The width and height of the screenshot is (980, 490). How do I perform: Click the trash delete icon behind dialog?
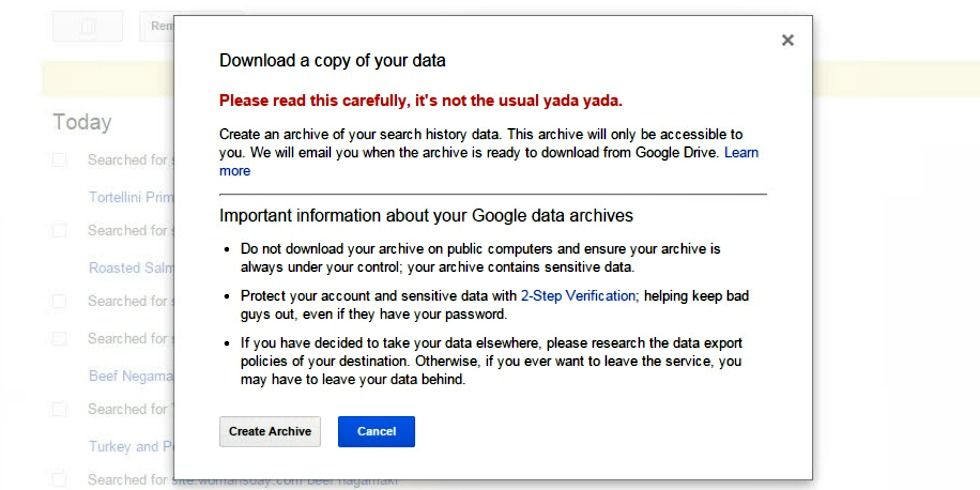pos(88,27)
